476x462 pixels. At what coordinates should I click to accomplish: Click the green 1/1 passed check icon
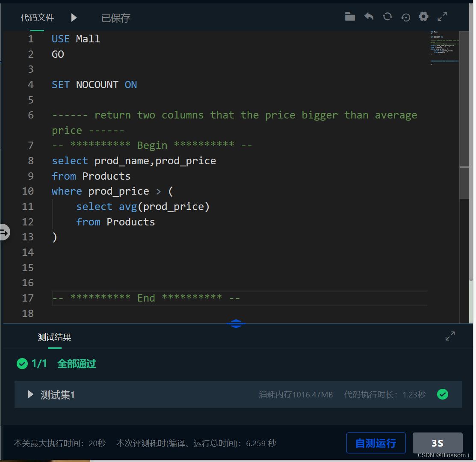(22, 364)
